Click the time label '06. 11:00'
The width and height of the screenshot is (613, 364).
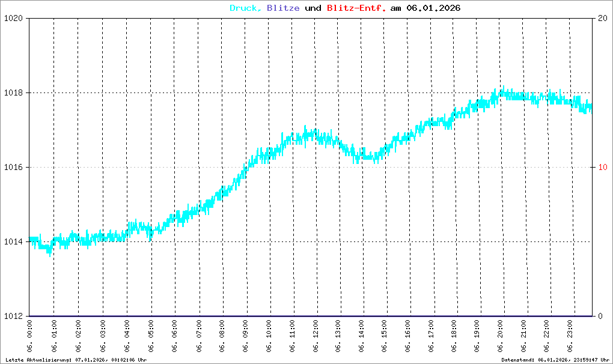point(293,336)
